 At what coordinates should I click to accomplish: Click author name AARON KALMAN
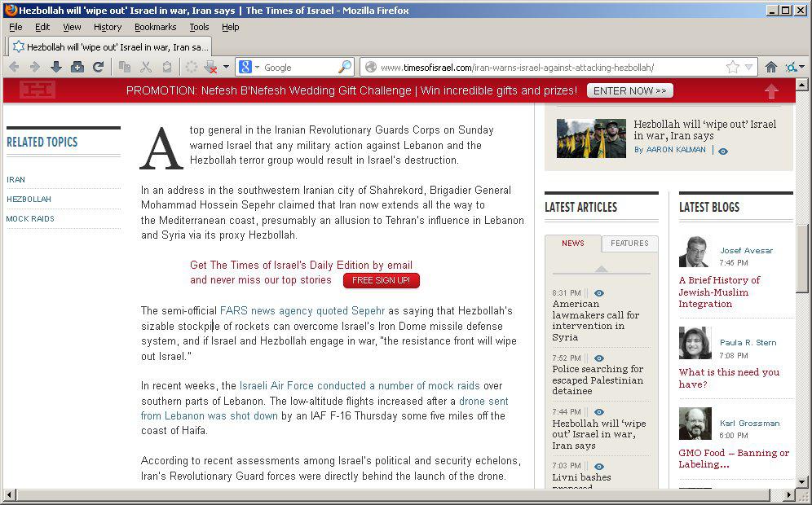click(676, 150)
